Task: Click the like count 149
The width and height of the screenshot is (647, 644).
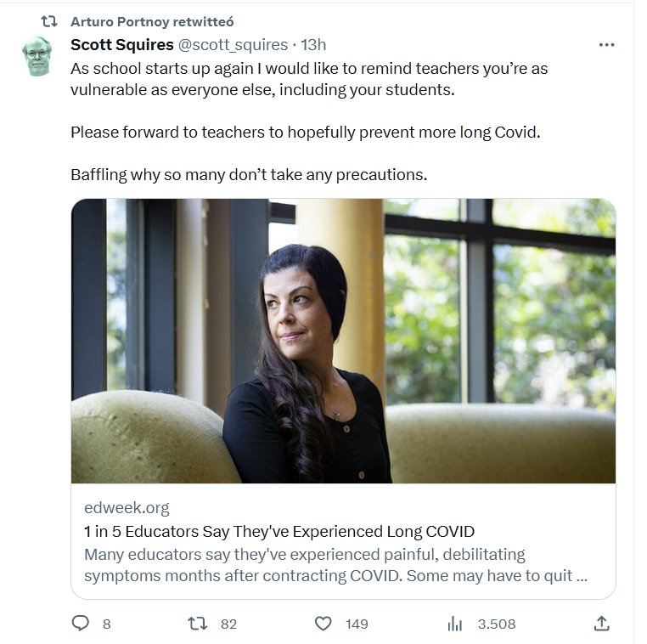Action: [x=357, y=624]
